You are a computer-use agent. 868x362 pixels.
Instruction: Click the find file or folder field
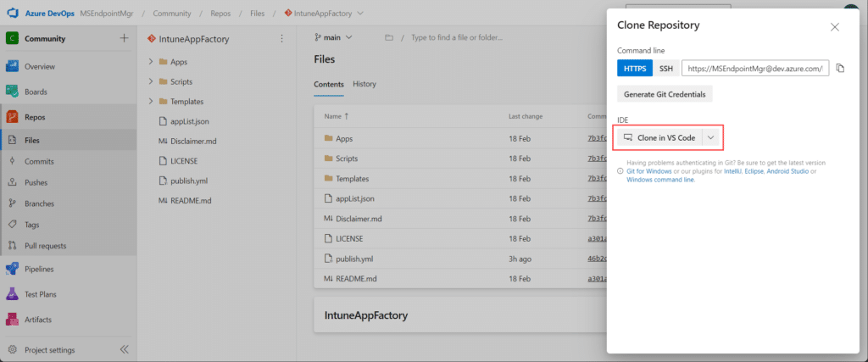pos(457,37)
